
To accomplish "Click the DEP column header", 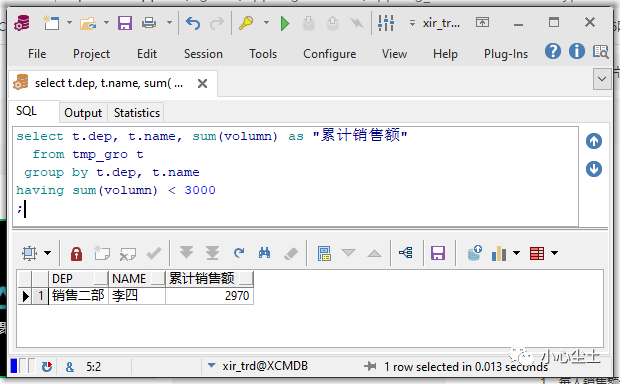I will point(78,278).
